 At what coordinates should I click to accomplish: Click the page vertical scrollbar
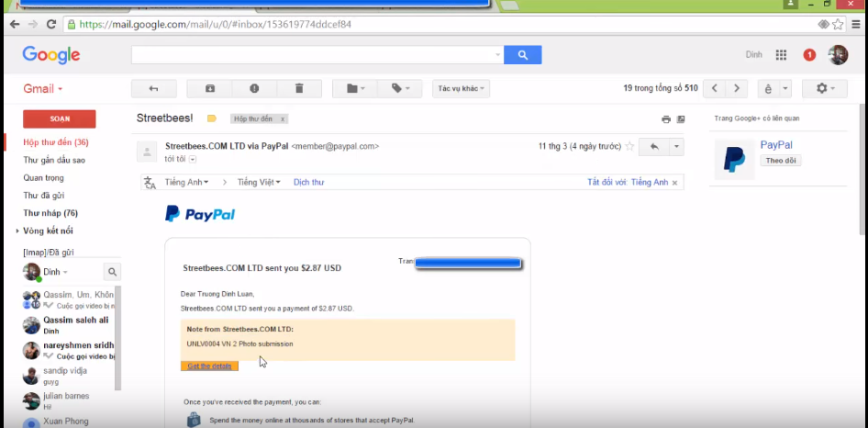point(863,169)
